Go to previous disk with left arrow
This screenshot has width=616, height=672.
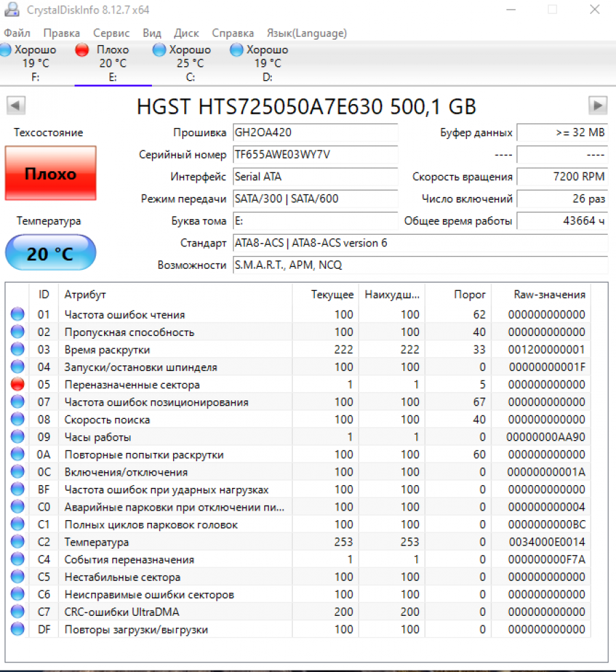(x=16, y=105)
